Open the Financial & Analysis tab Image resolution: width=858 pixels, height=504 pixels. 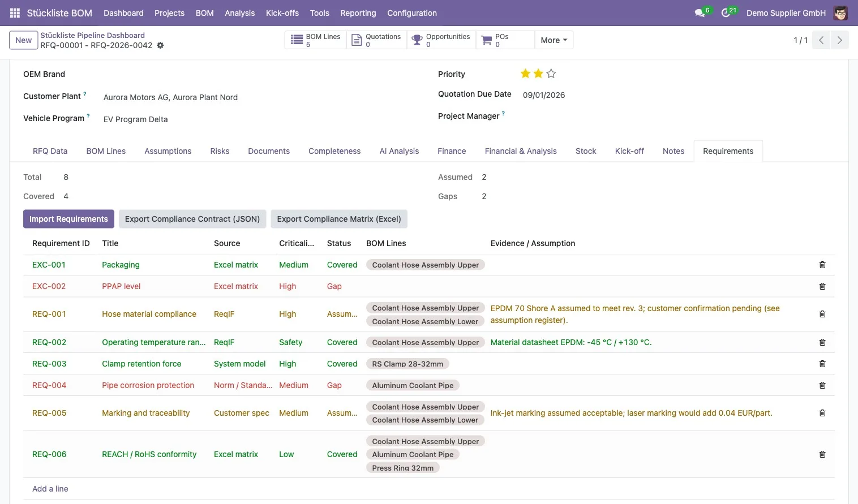coord(521,151)
